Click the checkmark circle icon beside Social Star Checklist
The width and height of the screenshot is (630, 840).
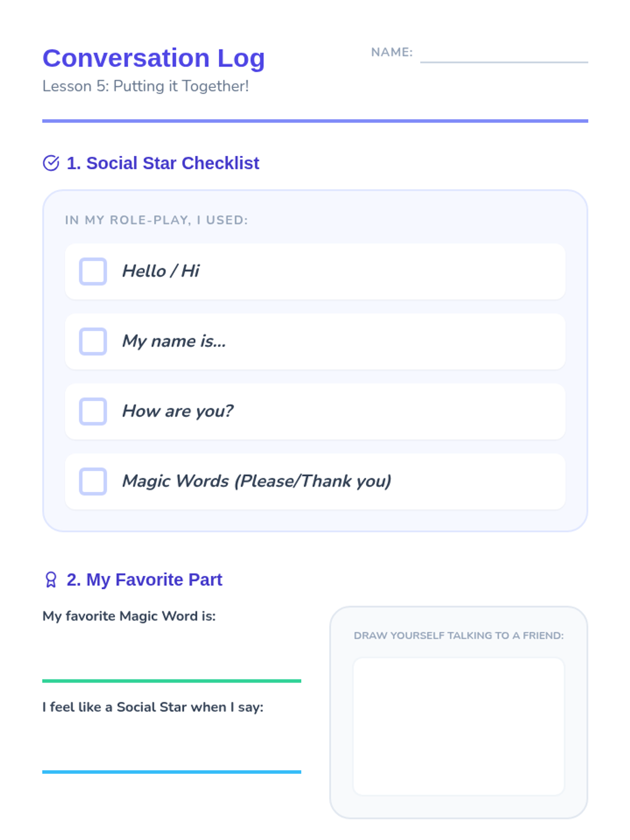(x=51, y=163)
